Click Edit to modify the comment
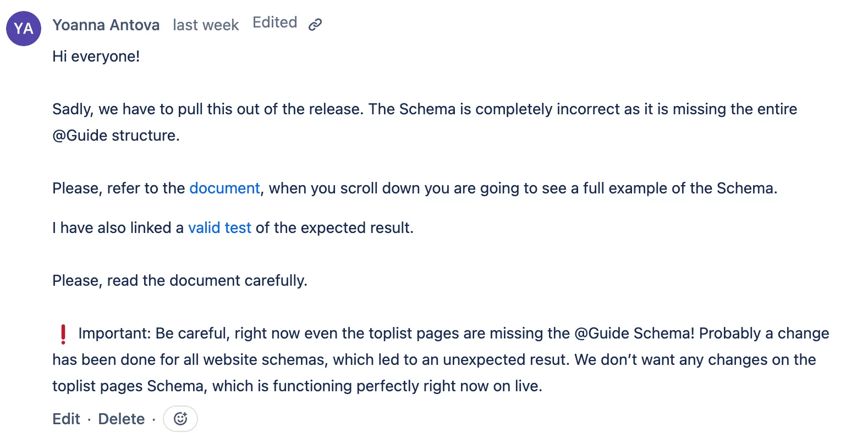 click(66, 419)
